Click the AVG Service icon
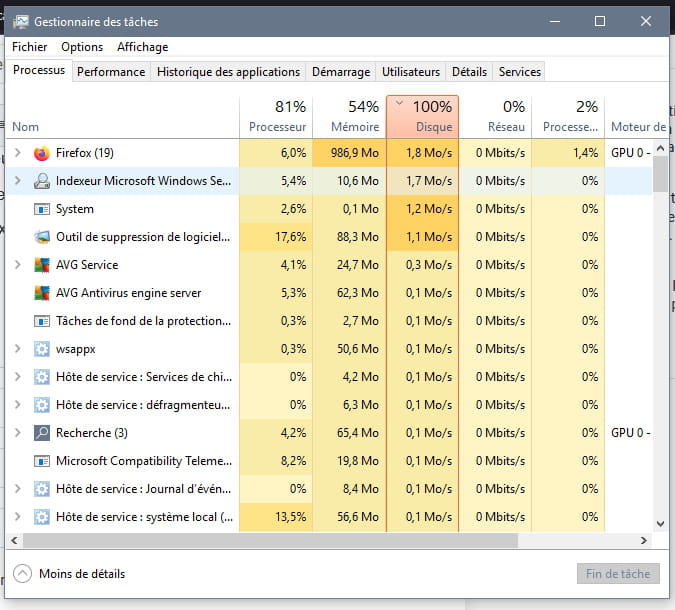This screenshot has height=610, width=675. pyautogui.click(x=42, y=265)
